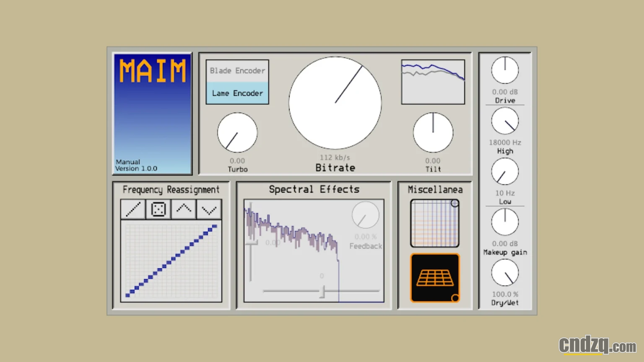Randomize frequency reassignment with dice icon
The image size is (644, 362).
(158, 209)
